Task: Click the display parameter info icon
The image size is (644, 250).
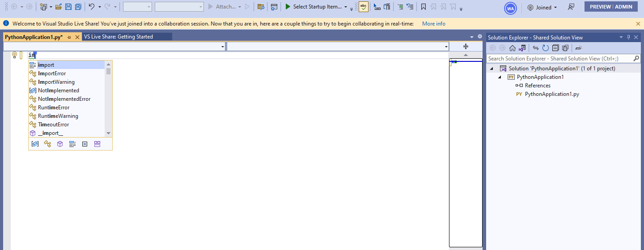Action: [x=377, y=7]
